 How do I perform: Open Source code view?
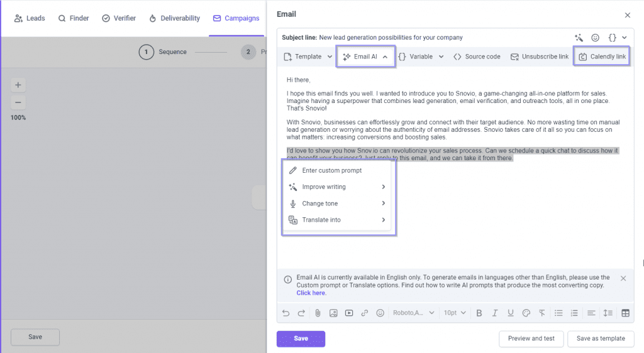pyautogui.click(x=477, y=57)
